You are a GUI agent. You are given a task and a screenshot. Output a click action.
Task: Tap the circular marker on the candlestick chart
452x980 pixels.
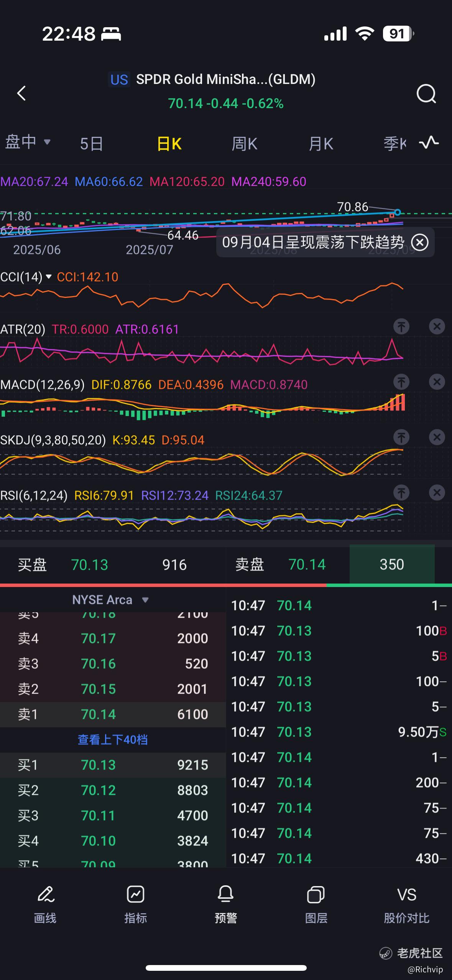[x=398, y=212]
